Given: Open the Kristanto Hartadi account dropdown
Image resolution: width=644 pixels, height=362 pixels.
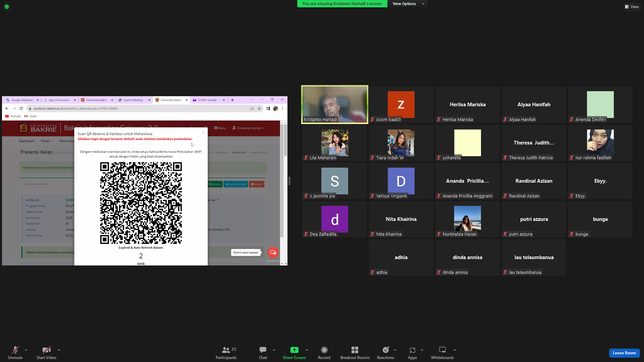Looking at the screenshot, I should pos(248,128).
